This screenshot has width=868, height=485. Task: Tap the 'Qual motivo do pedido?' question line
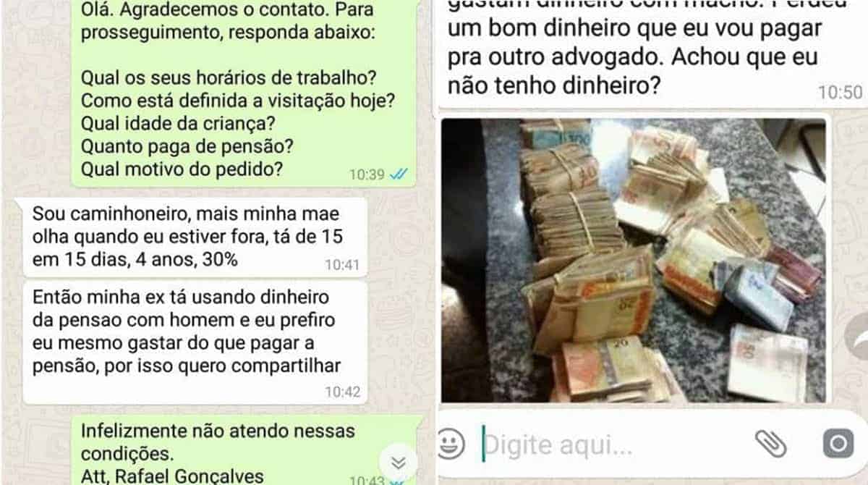coord(181,169)
